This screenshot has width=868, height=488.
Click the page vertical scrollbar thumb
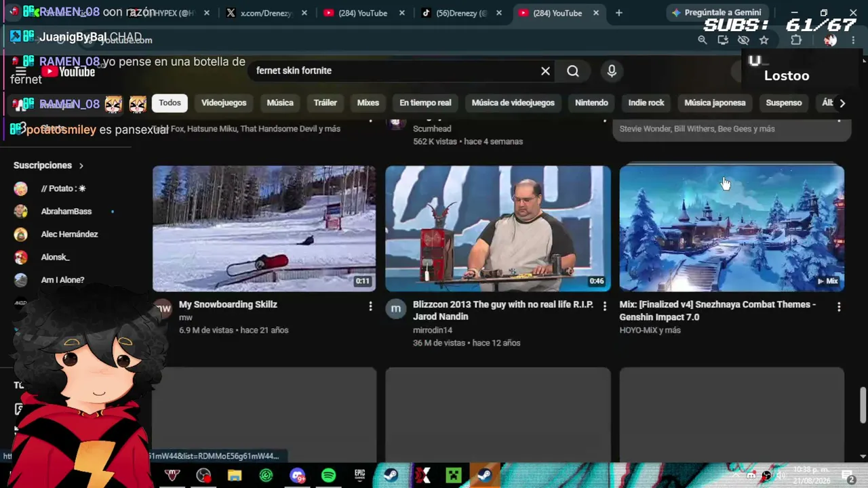[x=863, y=405]
